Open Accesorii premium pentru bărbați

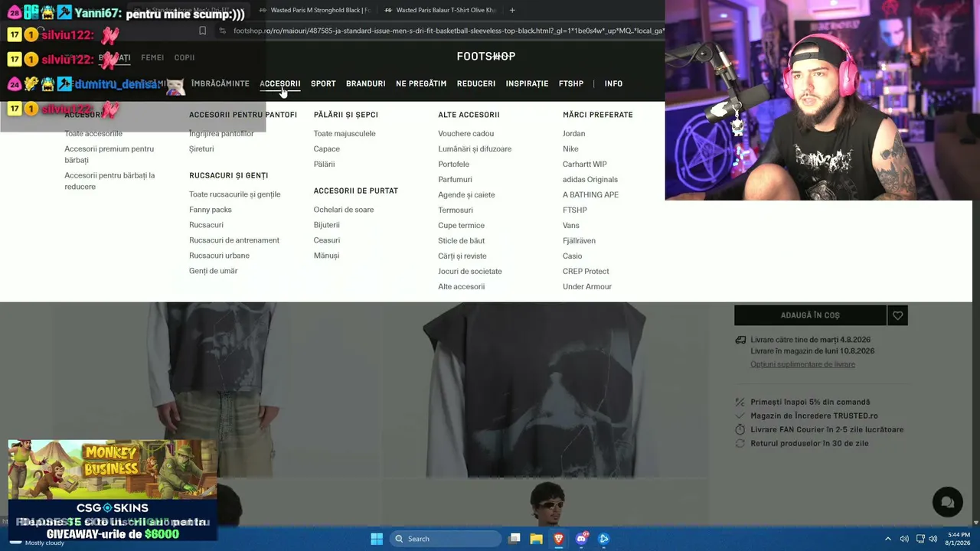pos(109,155)
